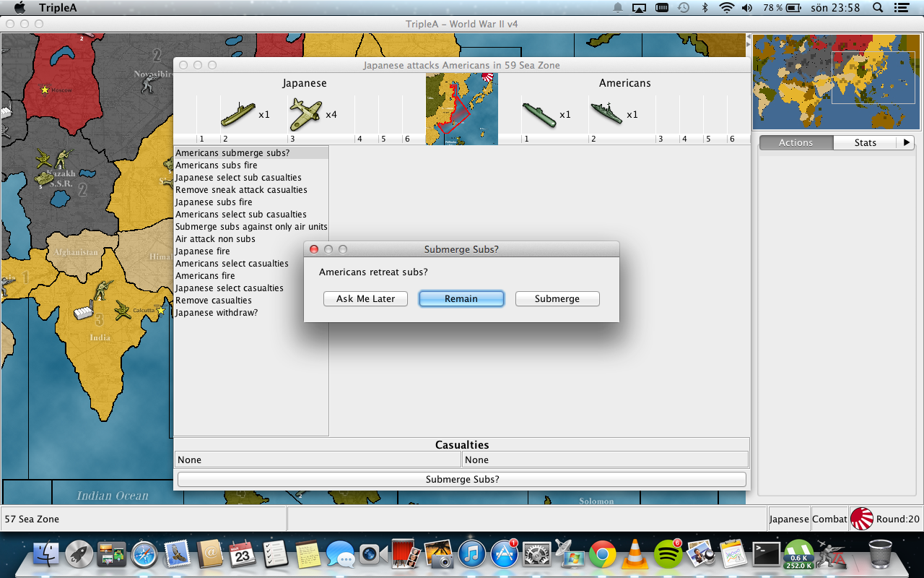Click the world minimap overview
924x578 pixels.
[836, 82]
